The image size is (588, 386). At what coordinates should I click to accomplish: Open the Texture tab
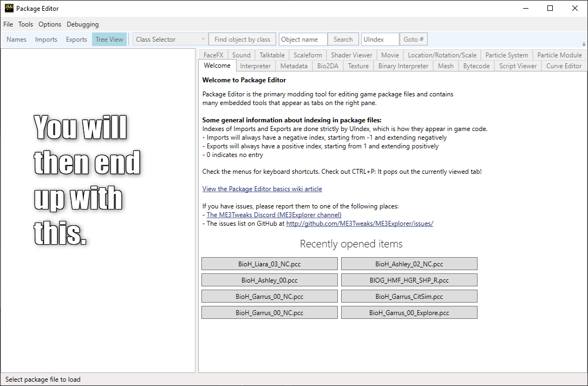[x=358, y=66]
